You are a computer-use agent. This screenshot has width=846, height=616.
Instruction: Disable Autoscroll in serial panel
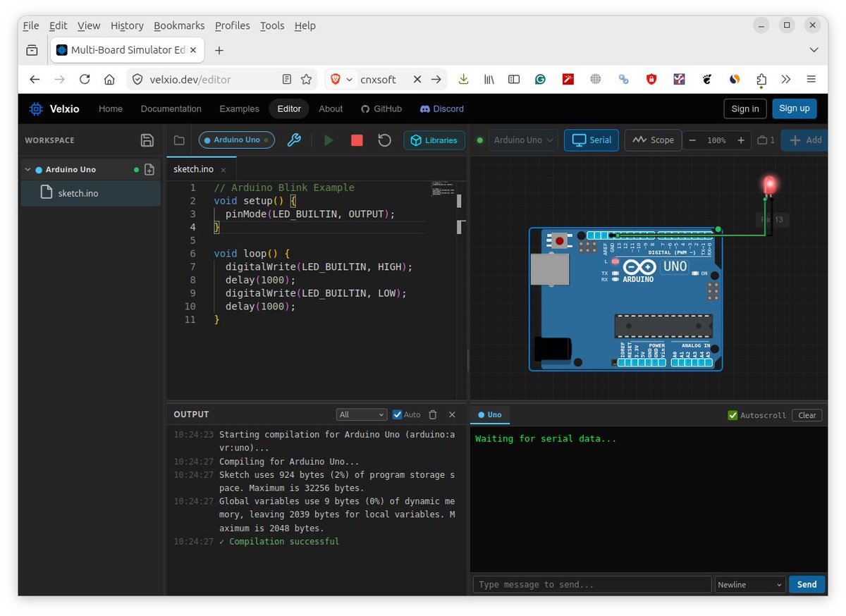(x=732, y=415)
